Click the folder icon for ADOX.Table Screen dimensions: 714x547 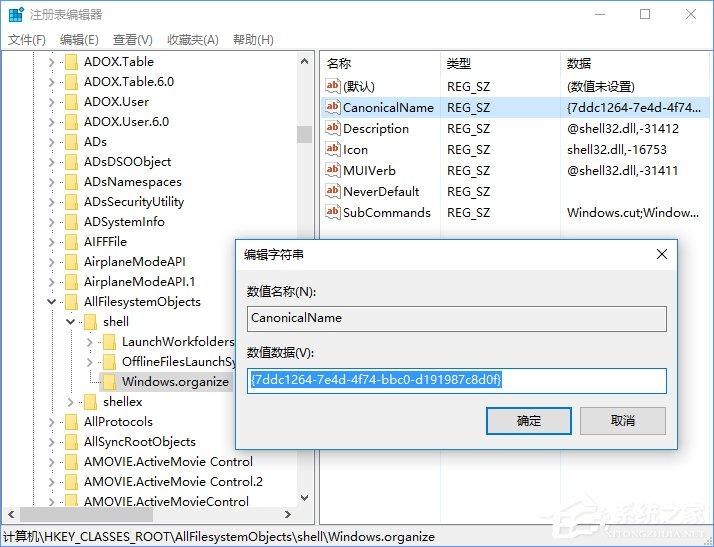pyautogui.click(x=71, y=61)
